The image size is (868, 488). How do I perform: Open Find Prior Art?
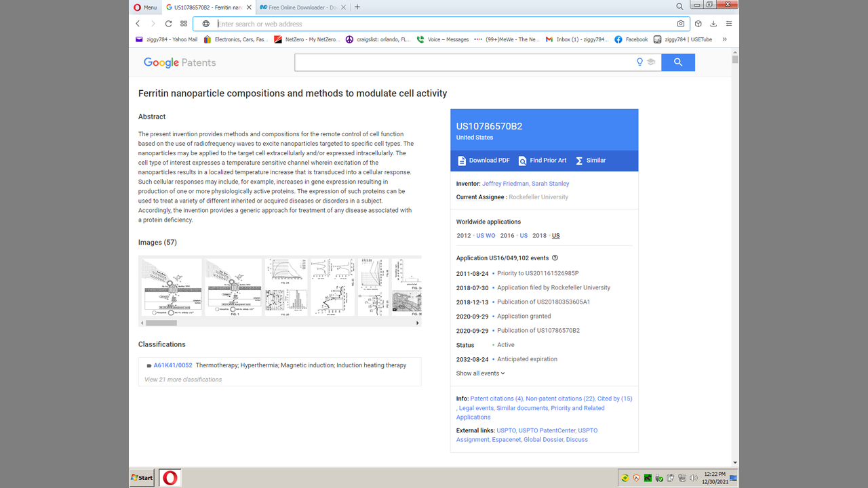(x=542, y=161)
